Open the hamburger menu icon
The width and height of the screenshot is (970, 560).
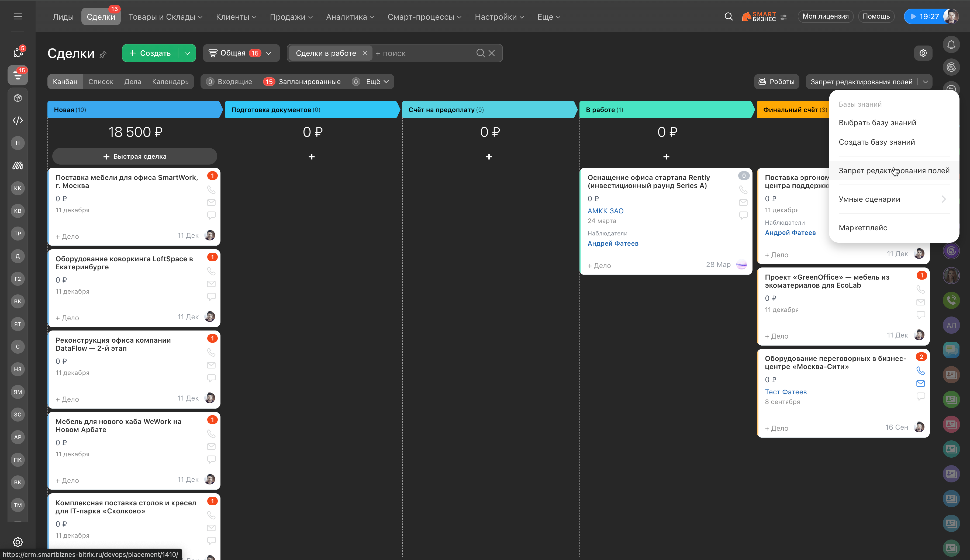click(x=18, y=16)
